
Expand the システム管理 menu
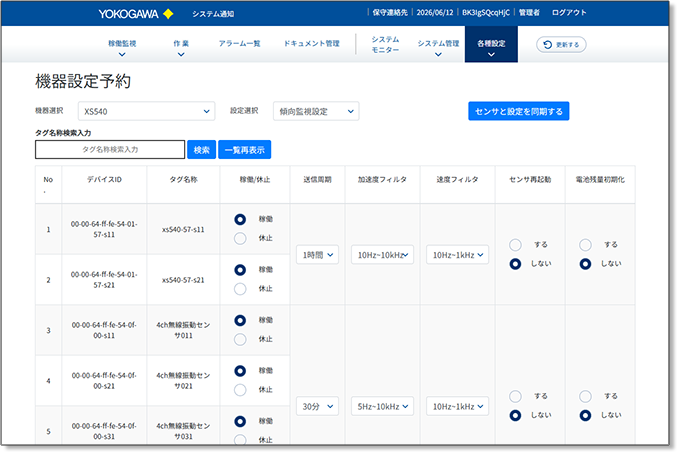(438, 48)
